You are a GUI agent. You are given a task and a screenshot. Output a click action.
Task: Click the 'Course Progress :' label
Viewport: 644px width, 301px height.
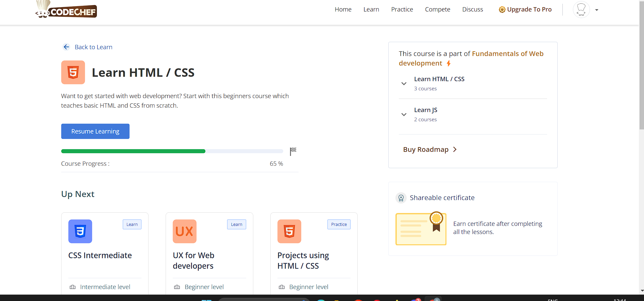point(85,163)
